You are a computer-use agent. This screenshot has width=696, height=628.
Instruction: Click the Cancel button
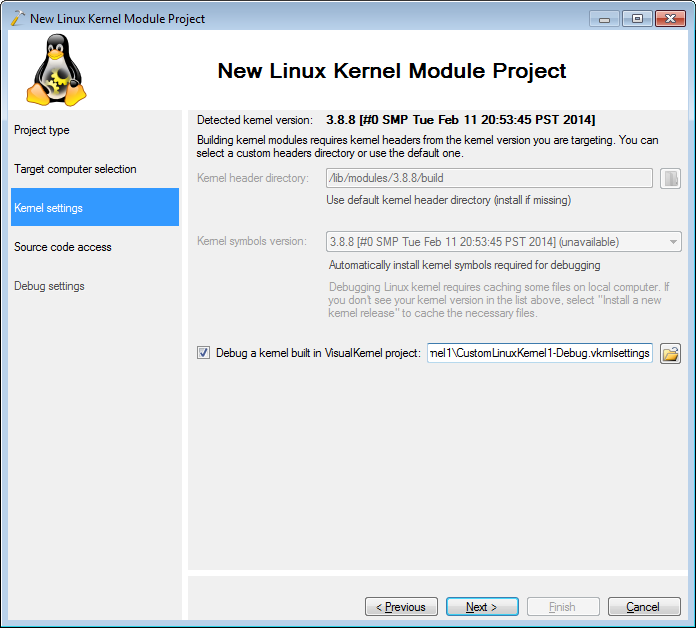point(644,607)
